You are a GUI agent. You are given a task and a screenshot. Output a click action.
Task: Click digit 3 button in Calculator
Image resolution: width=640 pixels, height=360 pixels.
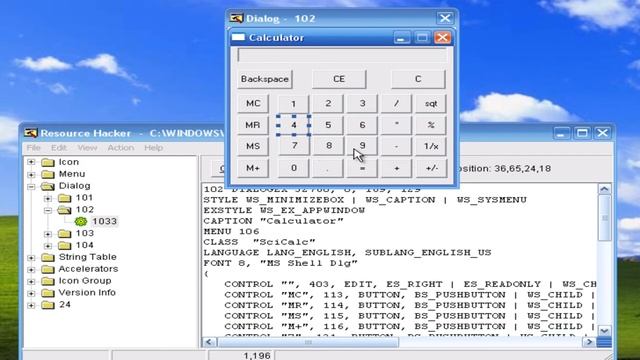362,103
